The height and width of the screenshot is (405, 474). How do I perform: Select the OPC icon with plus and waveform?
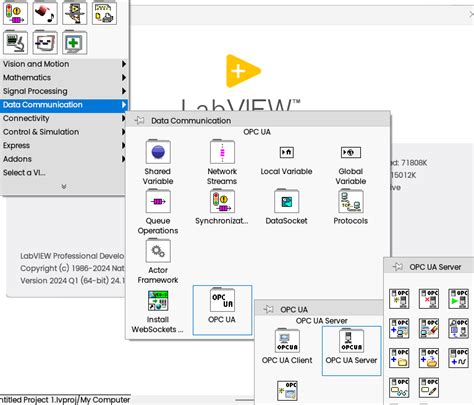tap(458, 358)
